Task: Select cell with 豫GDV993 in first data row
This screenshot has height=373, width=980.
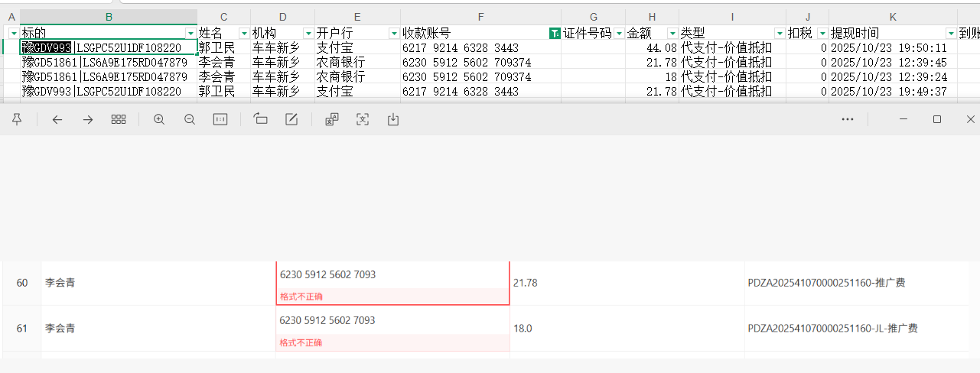Action: (x=109, y=47)
